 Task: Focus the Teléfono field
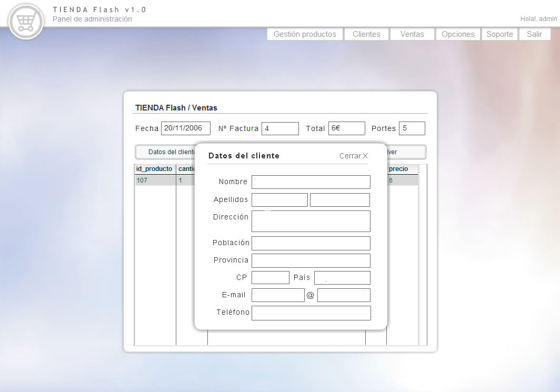click(311, 313)
